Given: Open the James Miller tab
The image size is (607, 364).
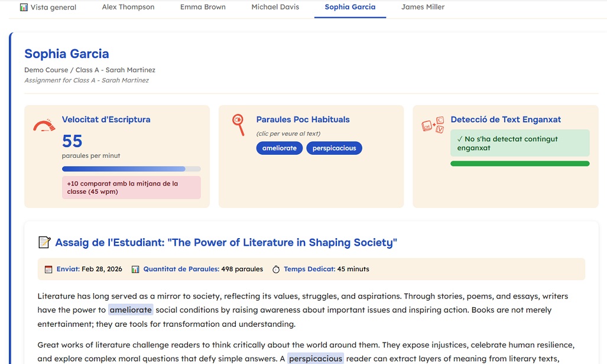Looking at the screenshot, I should (423, 7).
